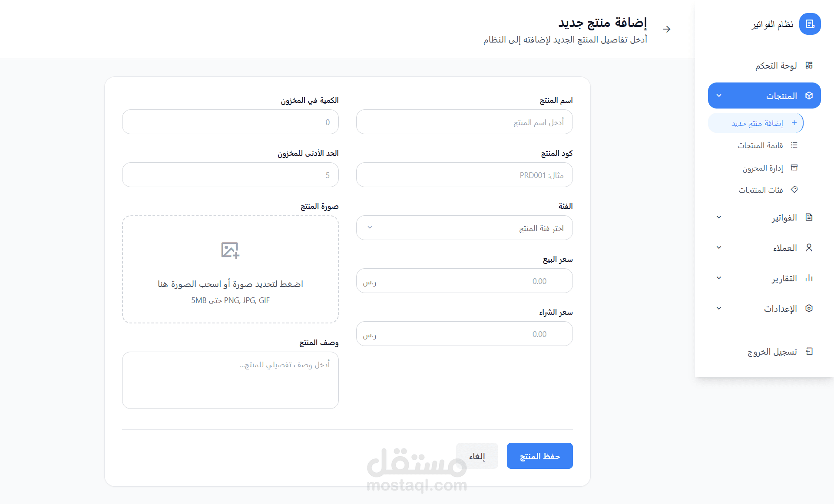The image size is (834, 504).
Task: Expand the التقارير sidebar section
Action: pyautogui.click(x=719, y=278)
